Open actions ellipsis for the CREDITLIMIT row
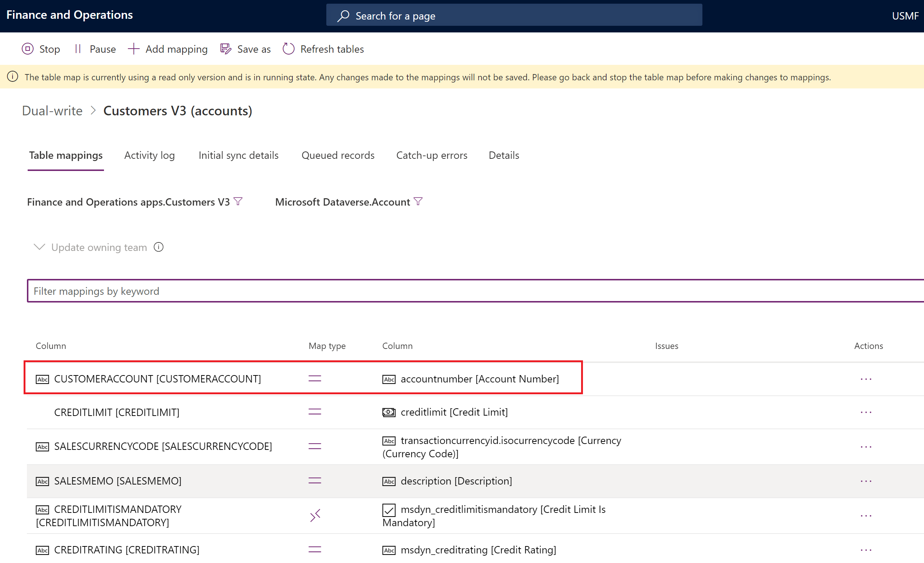924x563 pixels. tap(866, 412)
